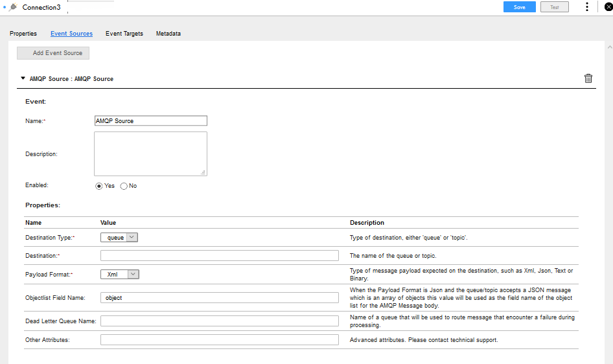Click inside the Description text area
613x364 pixels.
pos(150,154)
